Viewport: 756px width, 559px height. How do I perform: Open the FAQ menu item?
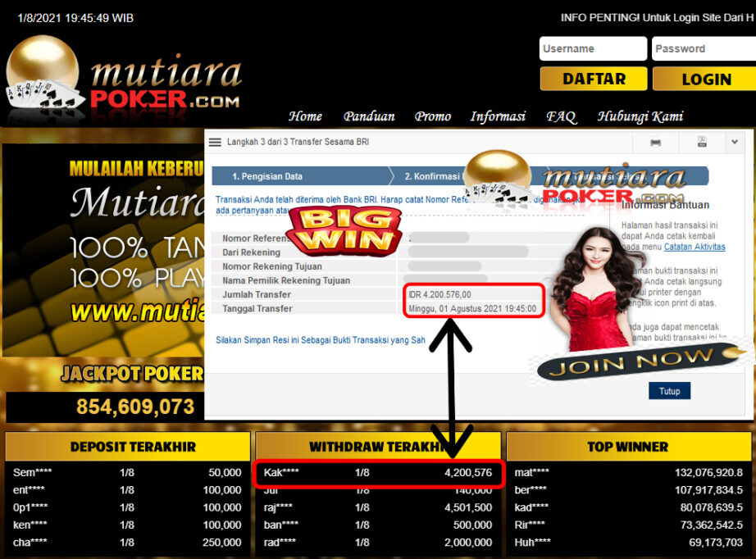pos(561,116)
